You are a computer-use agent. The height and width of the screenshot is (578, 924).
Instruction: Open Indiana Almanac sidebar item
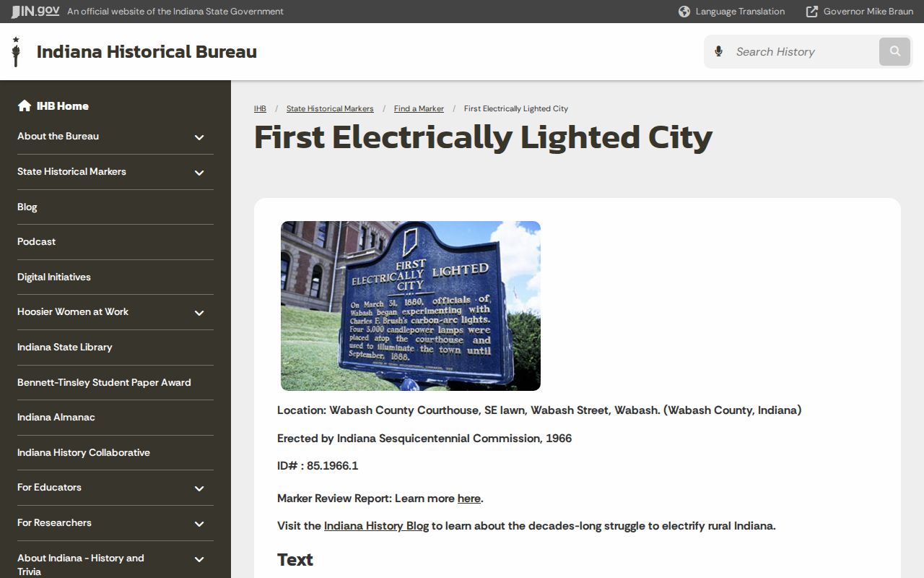pos(115,417)
